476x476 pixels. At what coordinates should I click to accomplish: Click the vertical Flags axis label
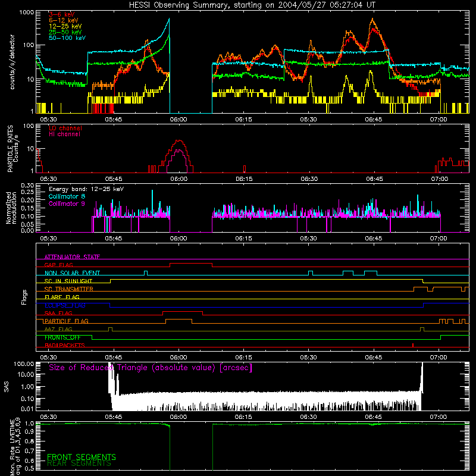click(x=24, y=297)
